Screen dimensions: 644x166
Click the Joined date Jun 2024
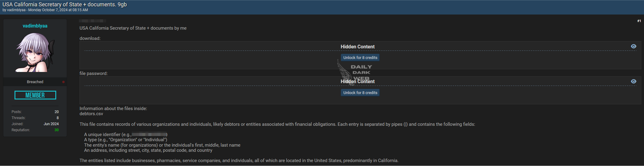click(51, 124)
